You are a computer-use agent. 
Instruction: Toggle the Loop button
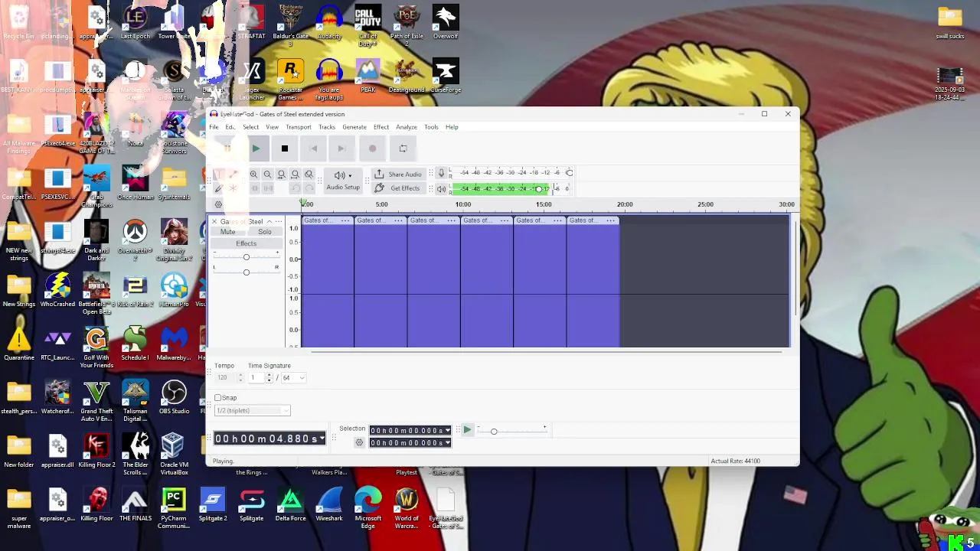point(403,148)
